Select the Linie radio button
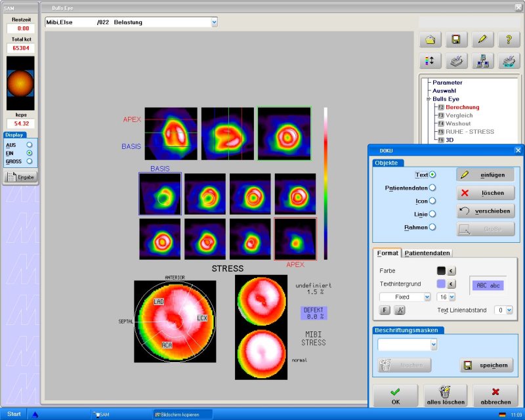The width and height of the screenshot is (525, 420). (x=432, y=214)
